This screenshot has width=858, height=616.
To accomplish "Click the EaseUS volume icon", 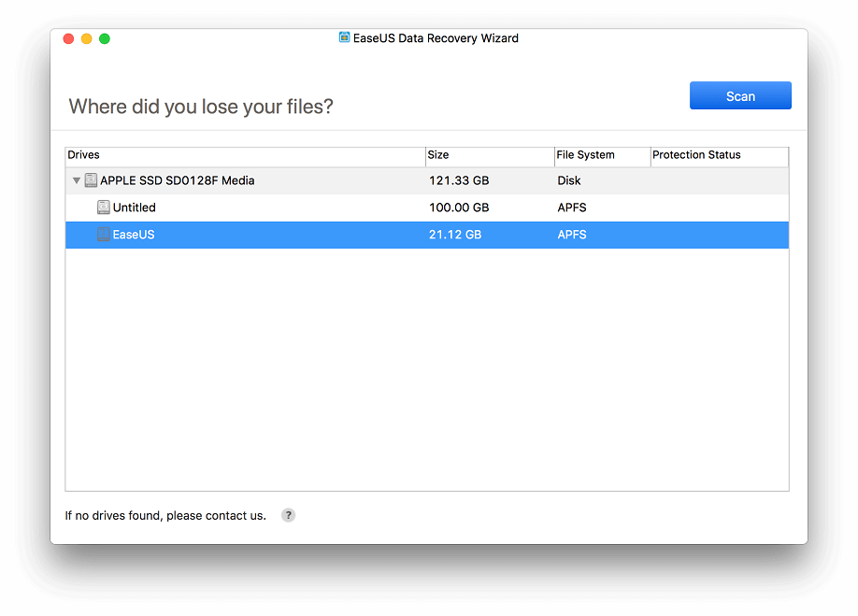I will click(104, 235).
